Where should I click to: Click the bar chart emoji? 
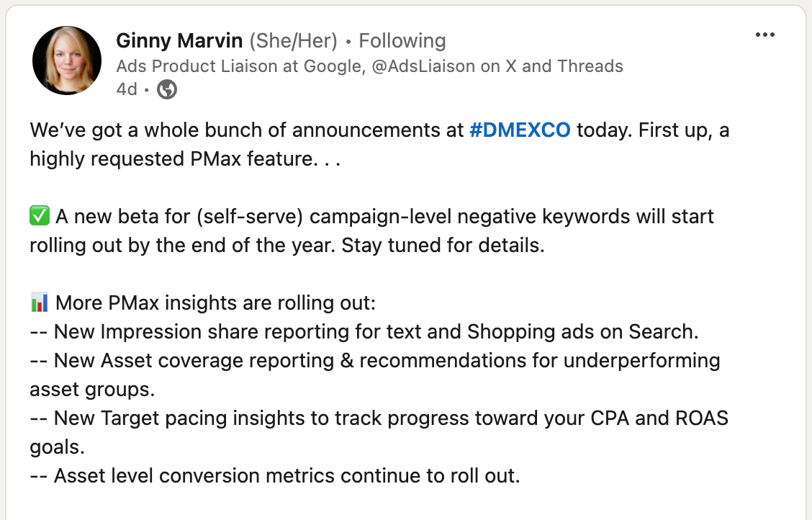click(40, 302)
